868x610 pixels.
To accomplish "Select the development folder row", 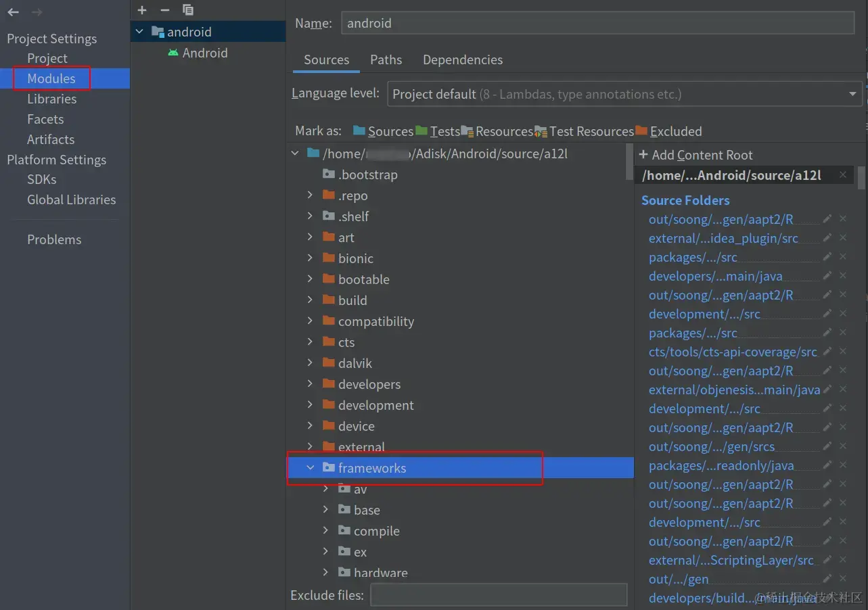I will (460, 405).
